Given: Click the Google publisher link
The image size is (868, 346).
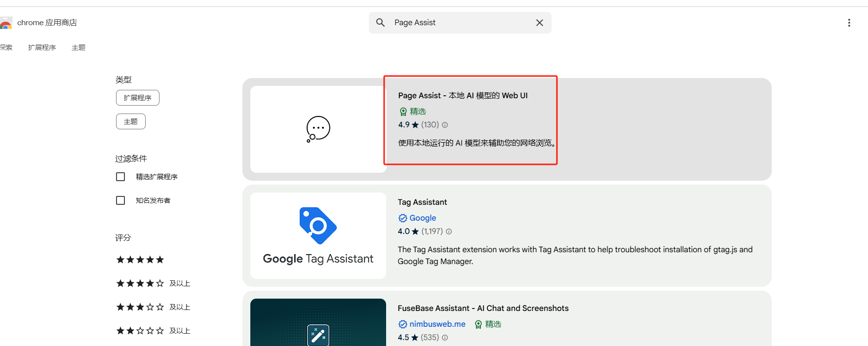Looking at the screenshot, I should pyautogui.click(x=423, y=218).
